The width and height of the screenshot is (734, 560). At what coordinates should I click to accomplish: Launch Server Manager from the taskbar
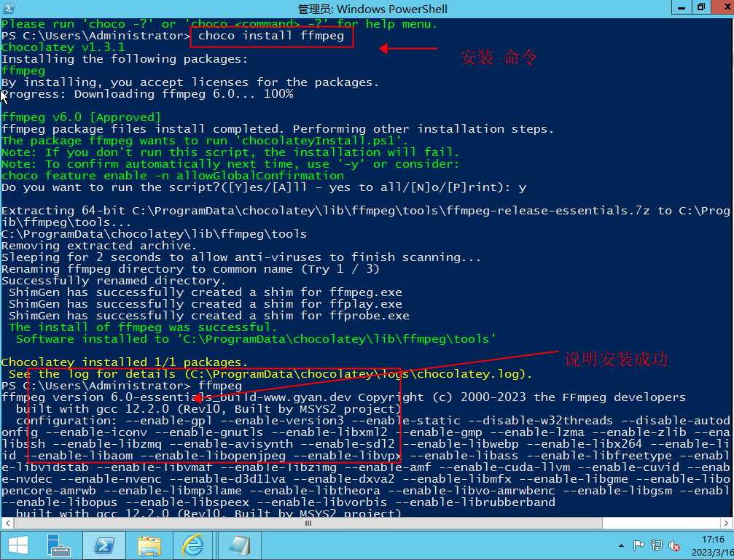coord(58,545)
